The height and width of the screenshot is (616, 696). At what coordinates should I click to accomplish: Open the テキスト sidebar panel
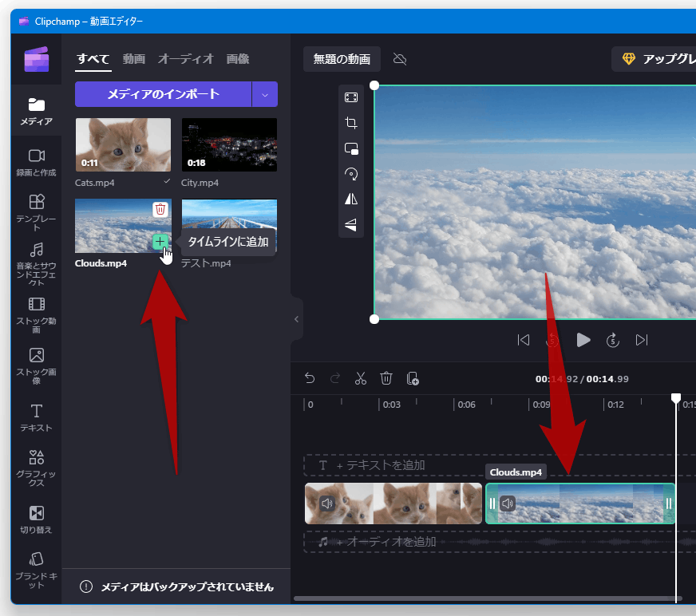[x=37, y=417]
